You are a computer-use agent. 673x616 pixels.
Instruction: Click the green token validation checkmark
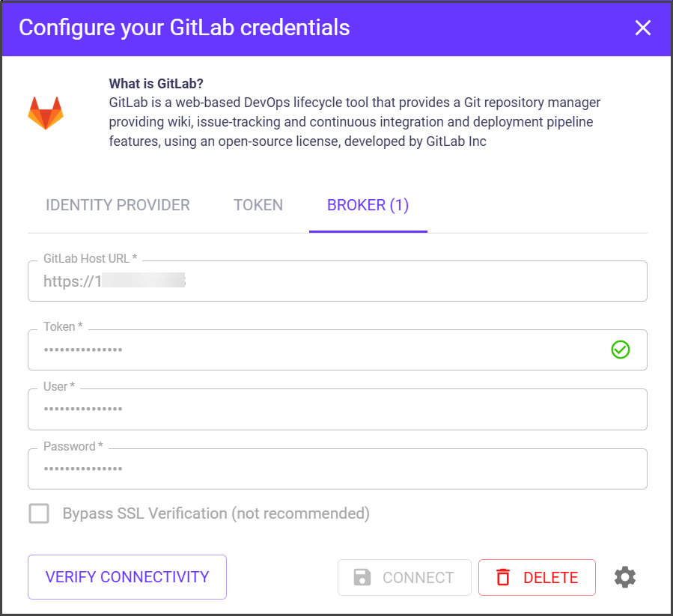click(x=620, y=350)
